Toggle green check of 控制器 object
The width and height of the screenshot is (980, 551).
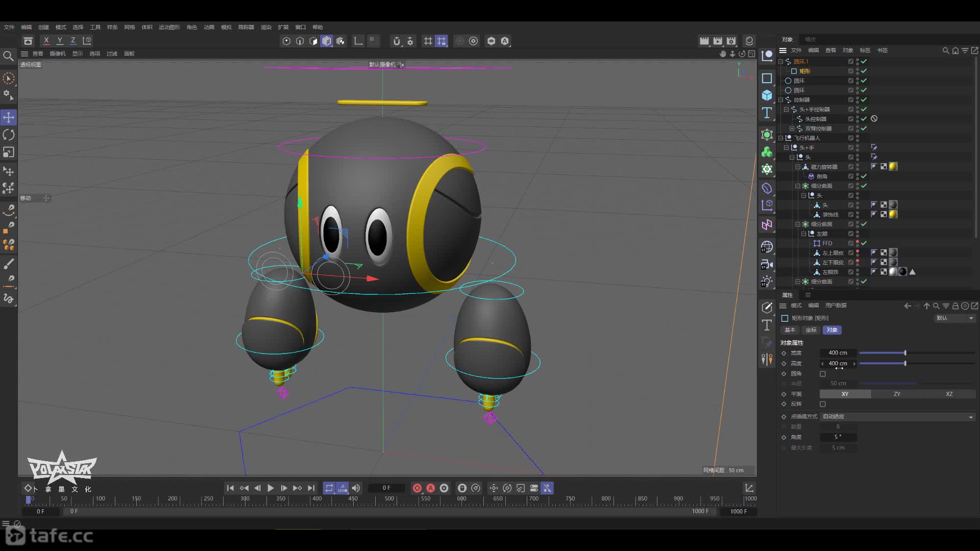[864, 100]
